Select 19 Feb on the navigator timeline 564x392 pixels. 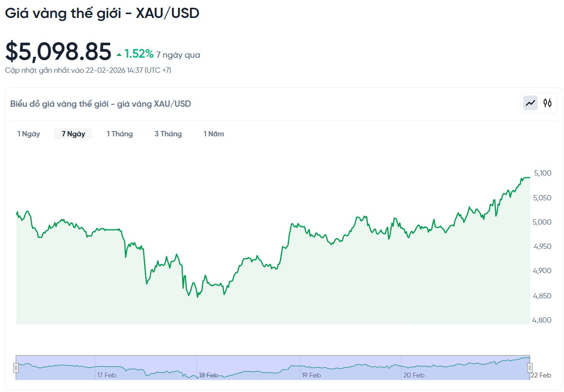click(311, 375)
